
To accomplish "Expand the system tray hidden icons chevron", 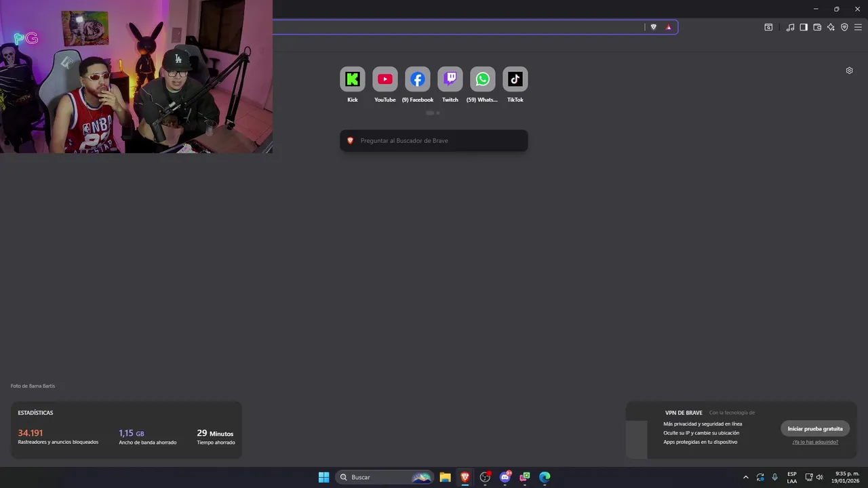I will point(746,477).
